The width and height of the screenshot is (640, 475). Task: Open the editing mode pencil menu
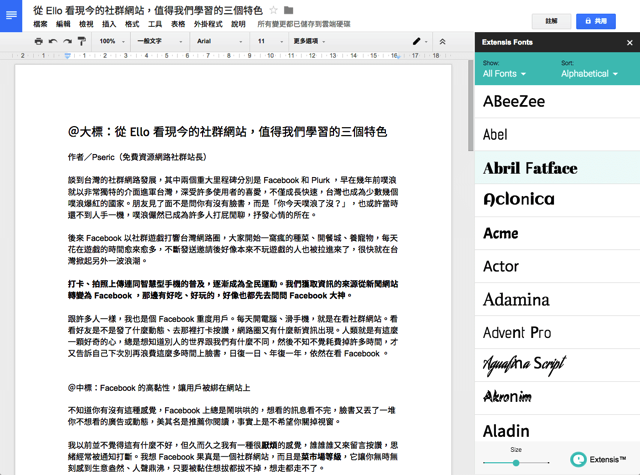pyautogui.click(x=420, y=41)
